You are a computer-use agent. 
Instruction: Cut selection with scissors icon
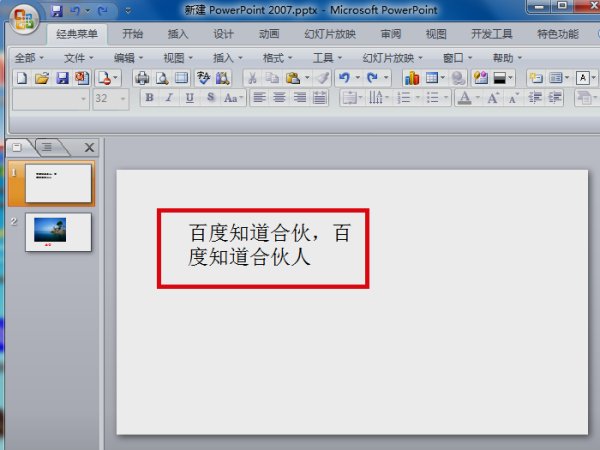pos(252,78)
